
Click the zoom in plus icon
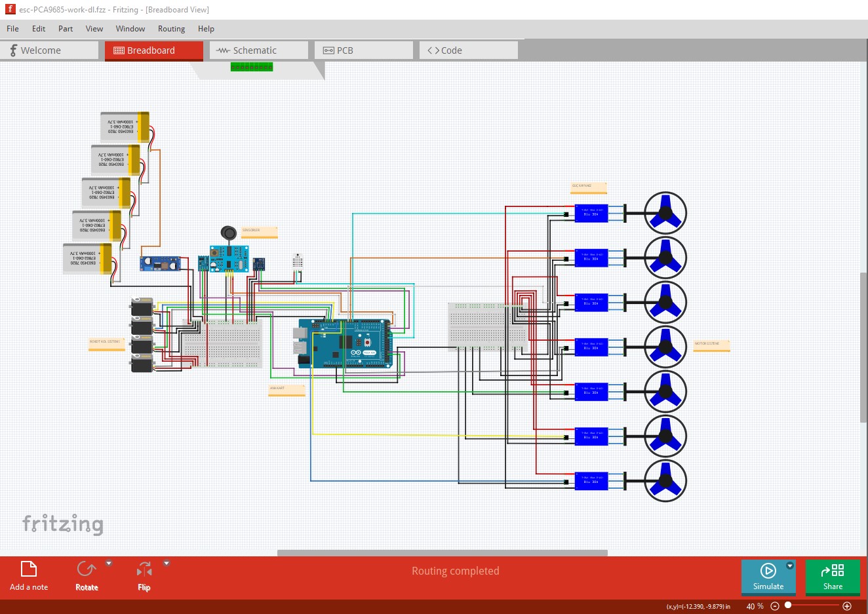tap(847, 606)
